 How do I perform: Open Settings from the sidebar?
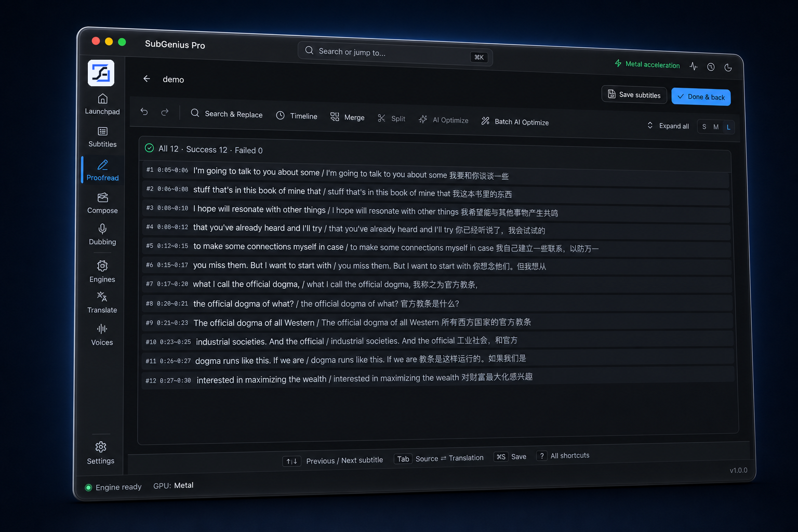(101, 453)
